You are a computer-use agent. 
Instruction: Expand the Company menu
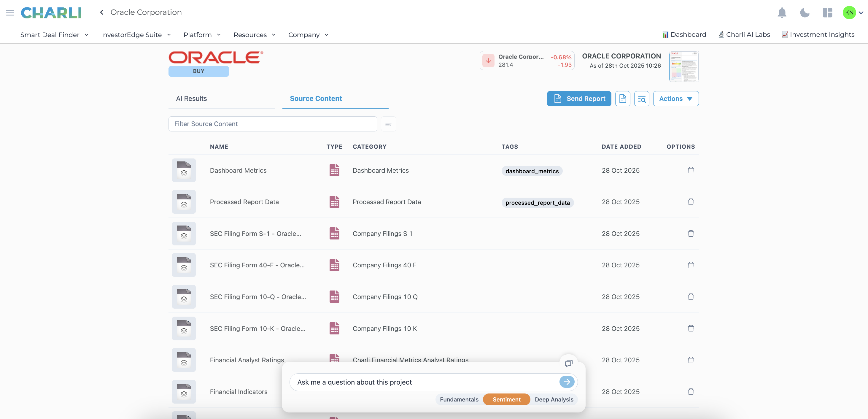click(x=308, y=35)
